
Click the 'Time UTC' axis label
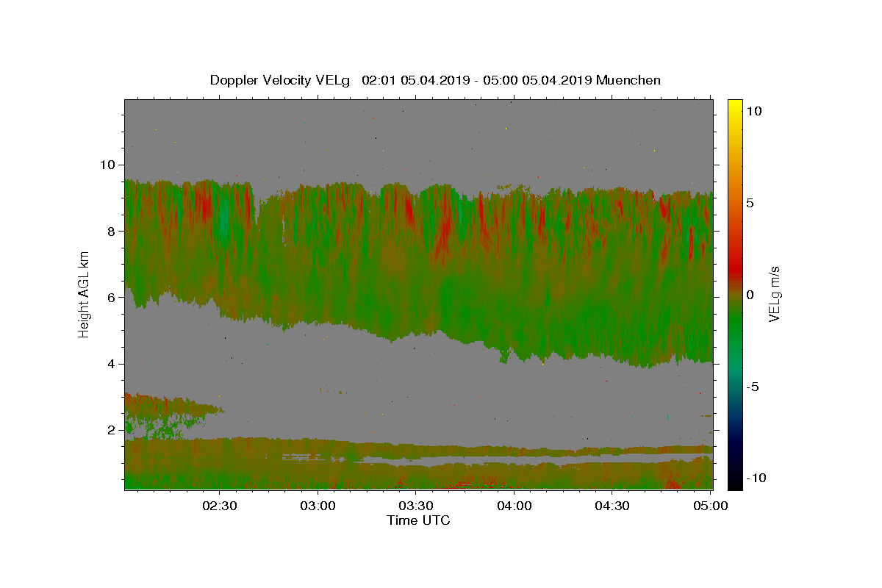[418, 520]
